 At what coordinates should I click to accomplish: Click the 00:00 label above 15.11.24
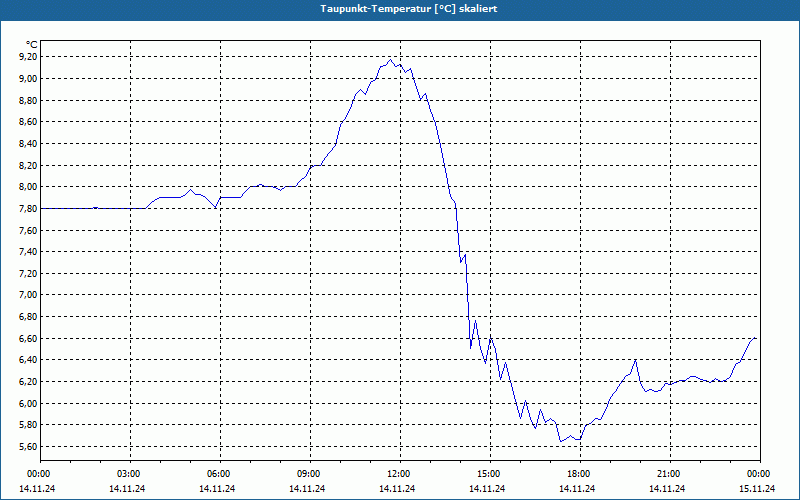click(x=760, y=474)
